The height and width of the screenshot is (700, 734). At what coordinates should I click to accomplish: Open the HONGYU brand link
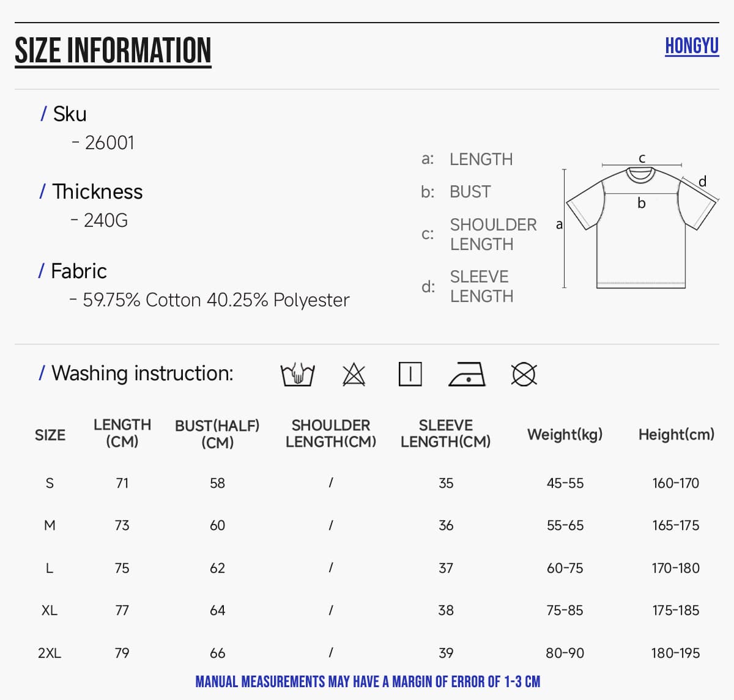point(692,46)
